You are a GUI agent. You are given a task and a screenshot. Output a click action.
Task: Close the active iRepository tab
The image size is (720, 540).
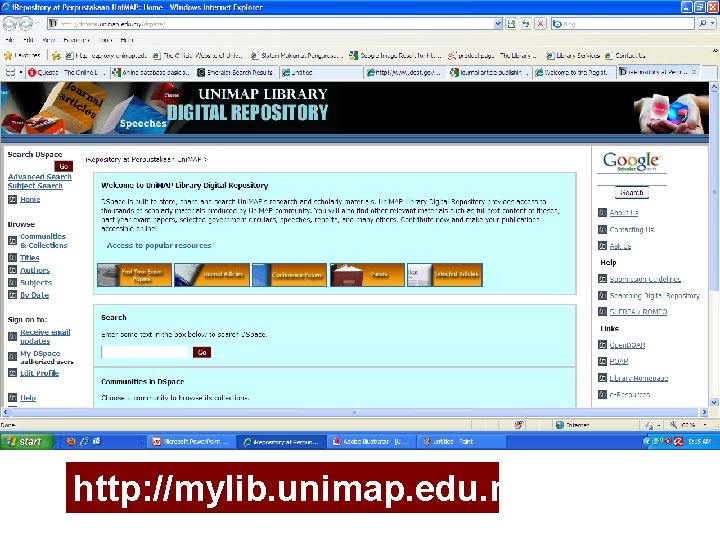pos(694,72)
